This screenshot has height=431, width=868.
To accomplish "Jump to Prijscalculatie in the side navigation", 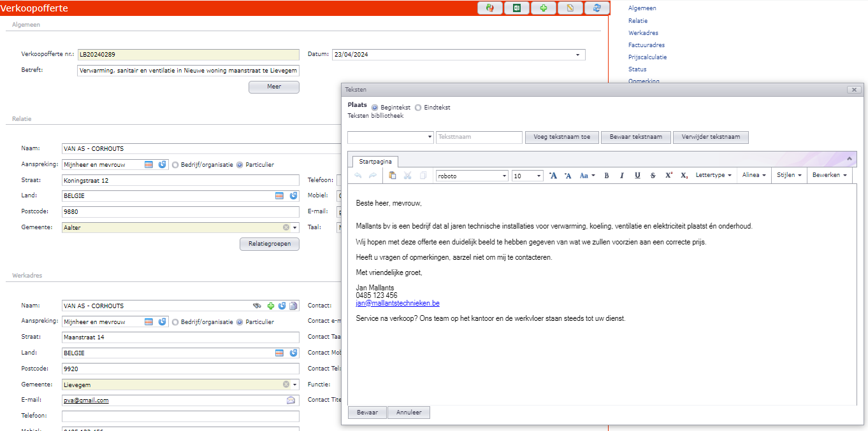I will [x=647, y=57].
